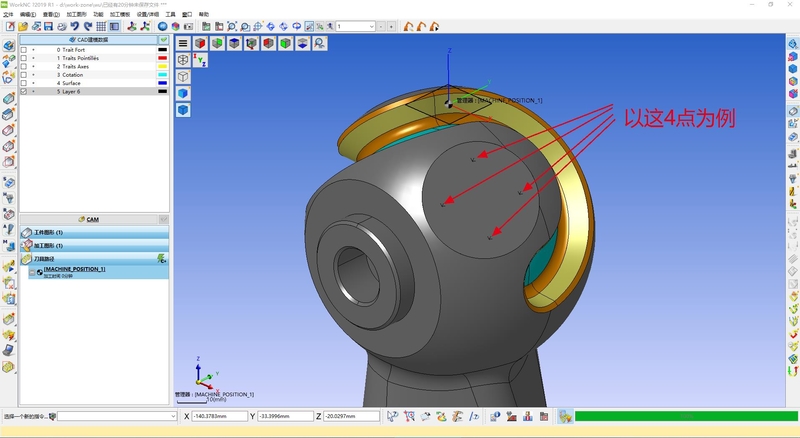This screenshot has height=438, width=800.
Task: Open the 文件 menu
Action: click(x=8, y=15)
